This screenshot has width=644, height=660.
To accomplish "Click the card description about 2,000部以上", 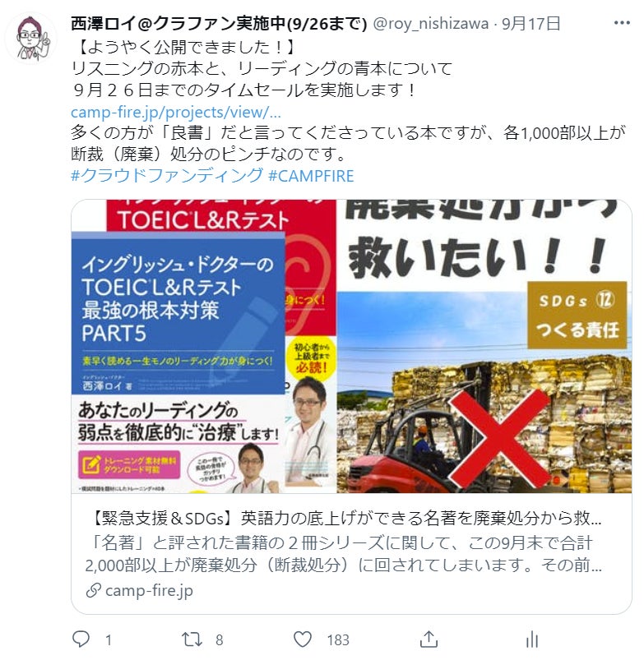I will click(x=343, y=554).
